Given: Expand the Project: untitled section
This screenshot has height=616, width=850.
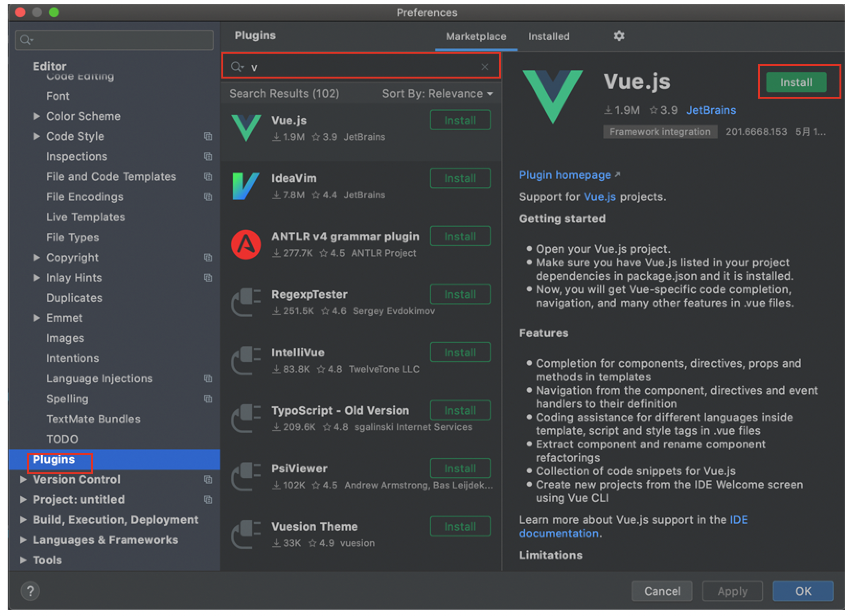Looking at the screenshot, I should [23, 499].
